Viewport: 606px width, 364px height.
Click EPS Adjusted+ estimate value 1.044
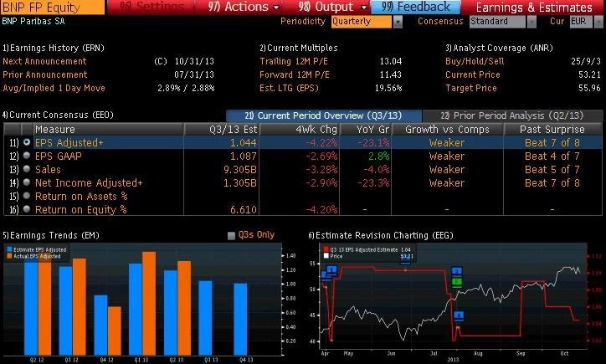[x=243, y=143]
